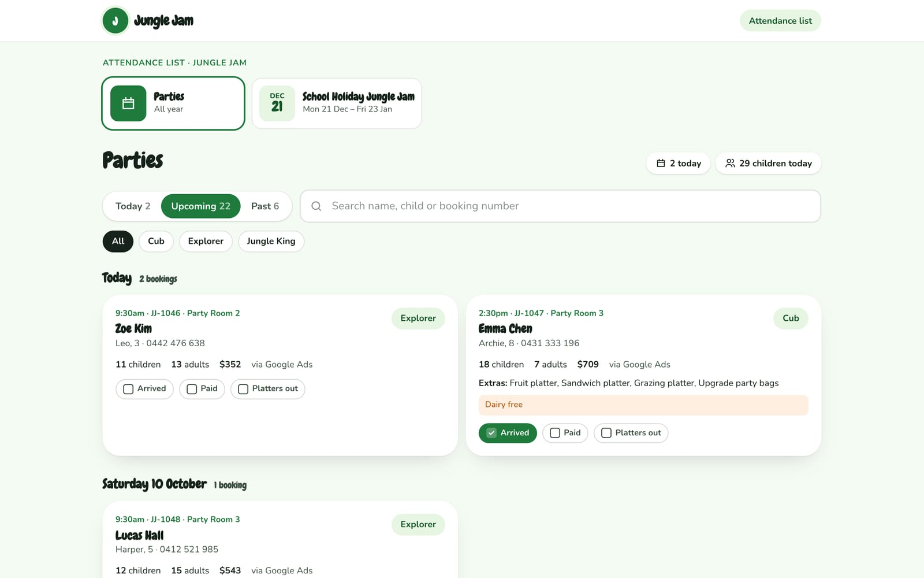Screen dimensions: 924x578
Task: Click the calendar icon beside 2 today
Action: (x=661, y=164)
